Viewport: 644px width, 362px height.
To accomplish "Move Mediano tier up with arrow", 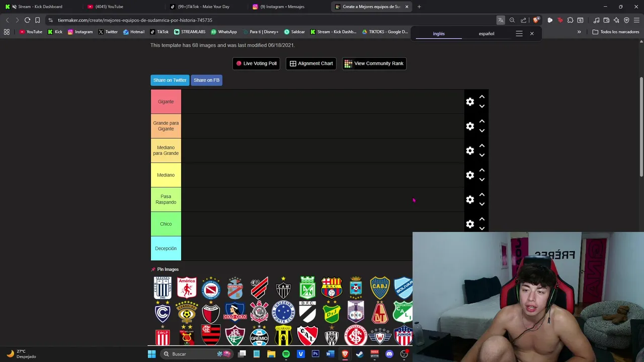I will coord(482,170).
